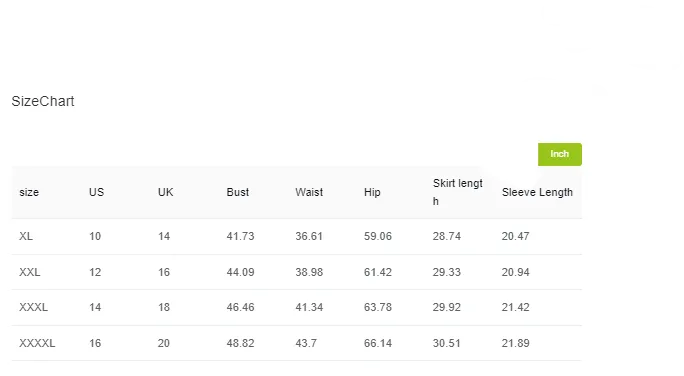Click the XXXL hip value 63.78
684x376 pixels.
pos(378,307)
